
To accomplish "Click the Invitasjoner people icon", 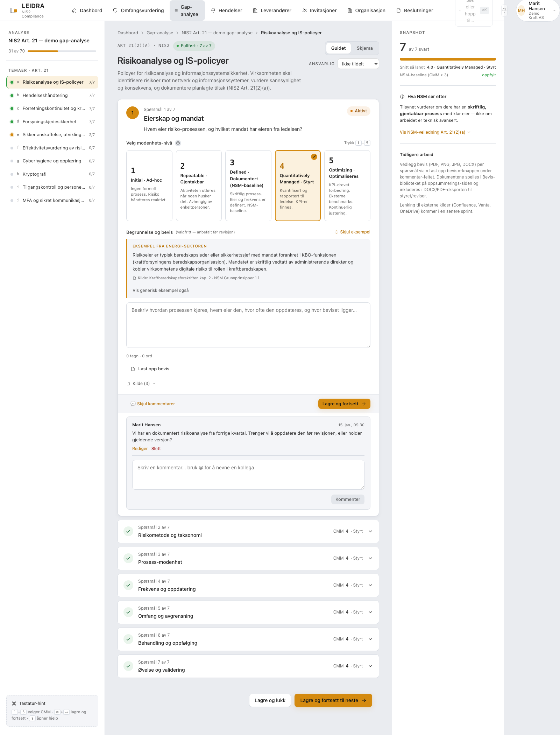I will pyautogui.click(x=304, y=10).
